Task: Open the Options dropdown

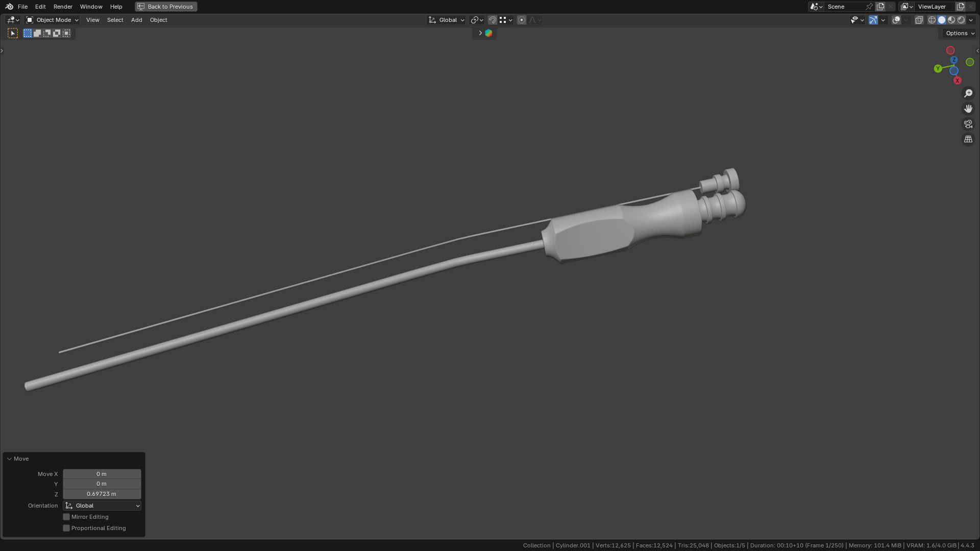Action: pos(960,33)
